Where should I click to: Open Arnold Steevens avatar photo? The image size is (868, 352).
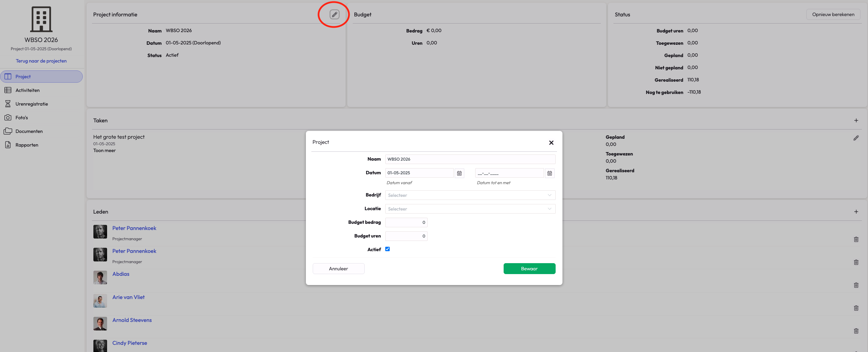tap(100, 324)
